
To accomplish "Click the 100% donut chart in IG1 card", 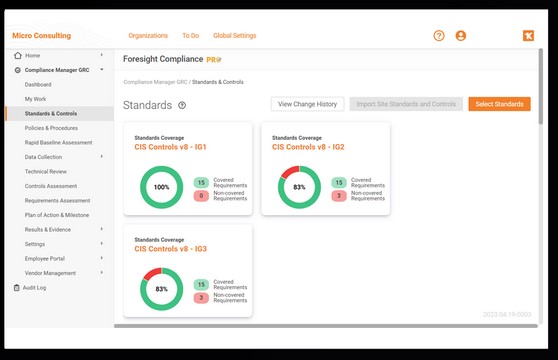I will coord(162,187).
